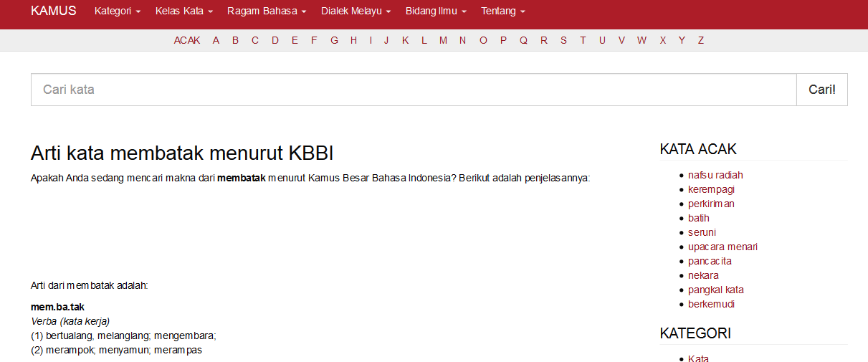
Task: Browse words starting with L
Action: pyautogui.click(x=424, y=40)
